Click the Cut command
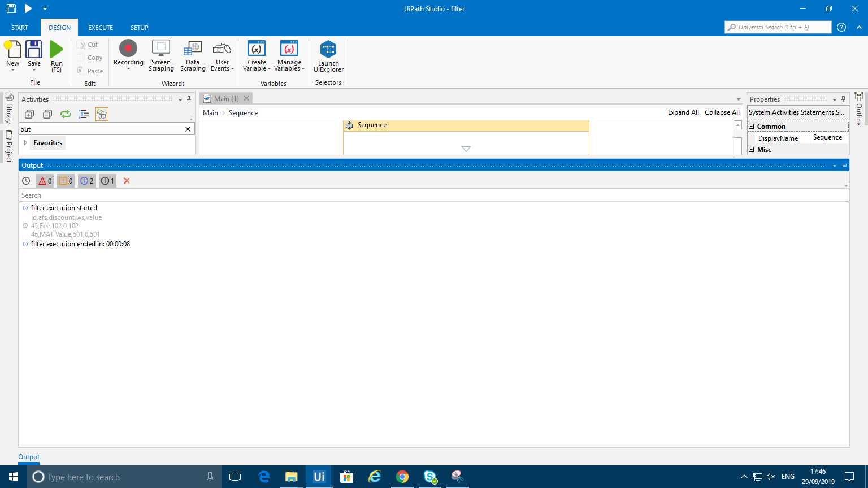This screenshot has width=868, height=488. tap(88, 45)
